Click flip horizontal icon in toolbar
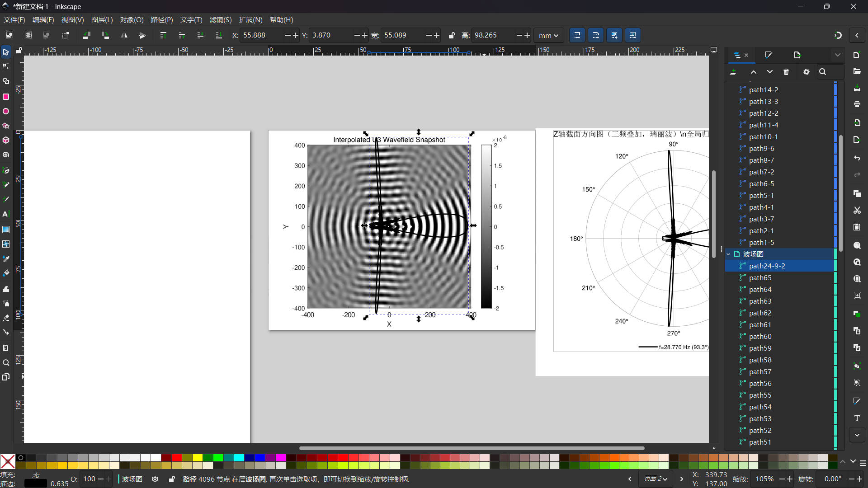The height and width of the screenshot is (488, 868). [x=124, y=35]
